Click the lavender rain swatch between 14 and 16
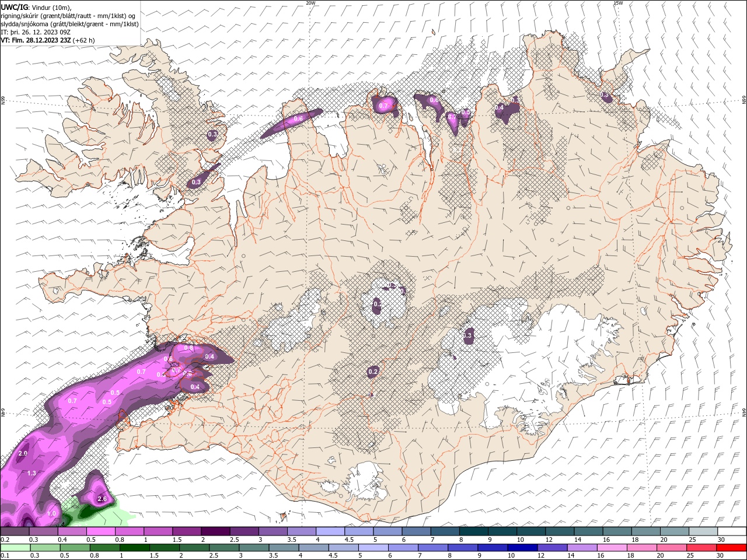The image size is (747, 560). click(x=582, y=548)
